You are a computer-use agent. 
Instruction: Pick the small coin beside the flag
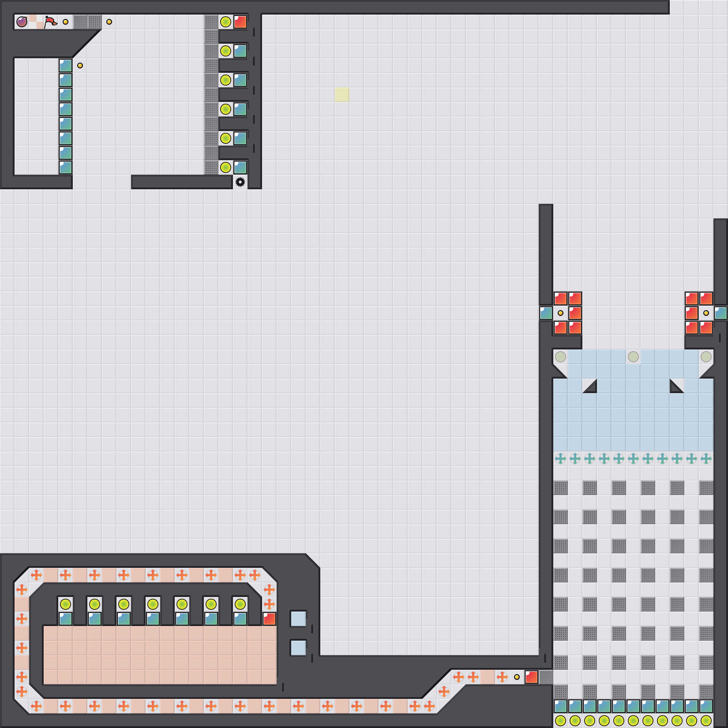tap(66, 22)
